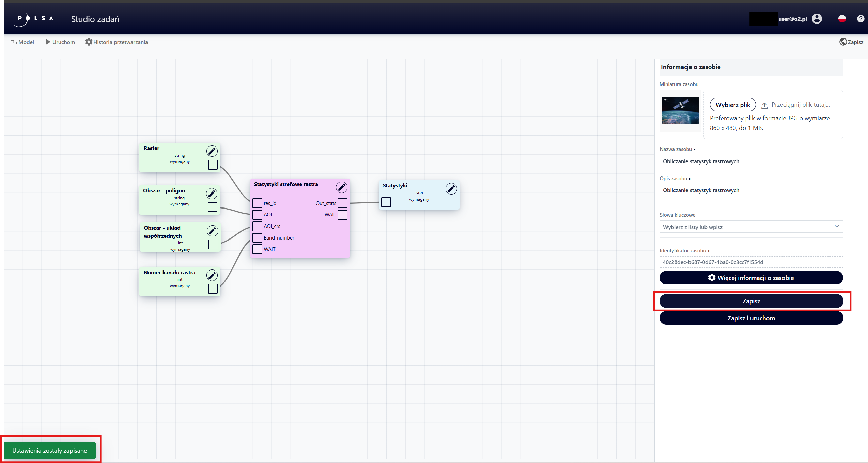Select the Band_number port square
The height and width of the screenshot is (463, 868).
257,237
